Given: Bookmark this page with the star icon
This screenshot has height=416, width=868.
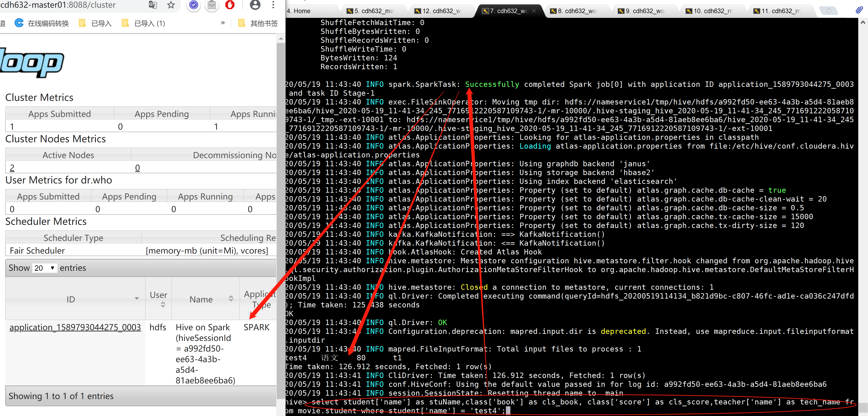Looking at the screenshot, I should (171, 5).
